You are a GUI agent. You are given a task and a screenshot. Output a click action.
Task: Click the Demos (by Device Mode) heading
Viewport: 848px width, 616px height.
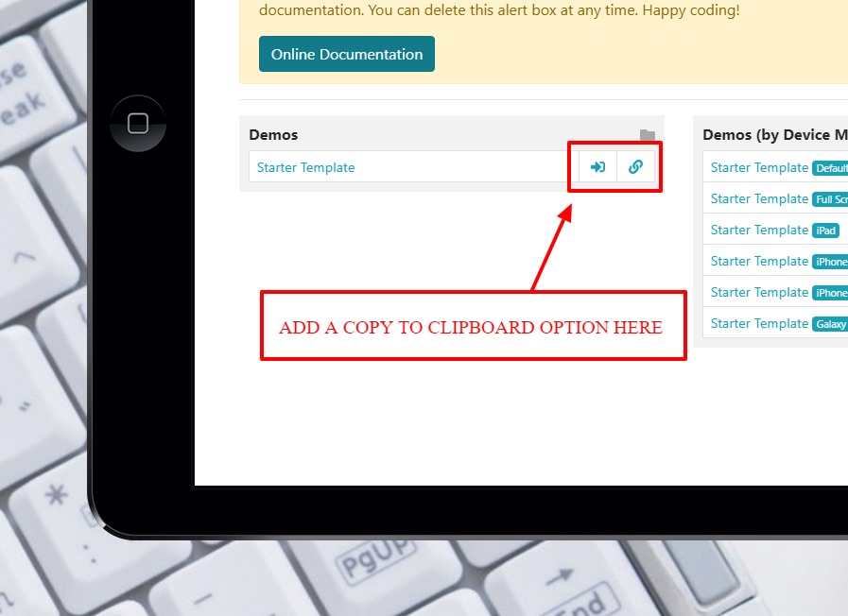[x=775, y=134]
